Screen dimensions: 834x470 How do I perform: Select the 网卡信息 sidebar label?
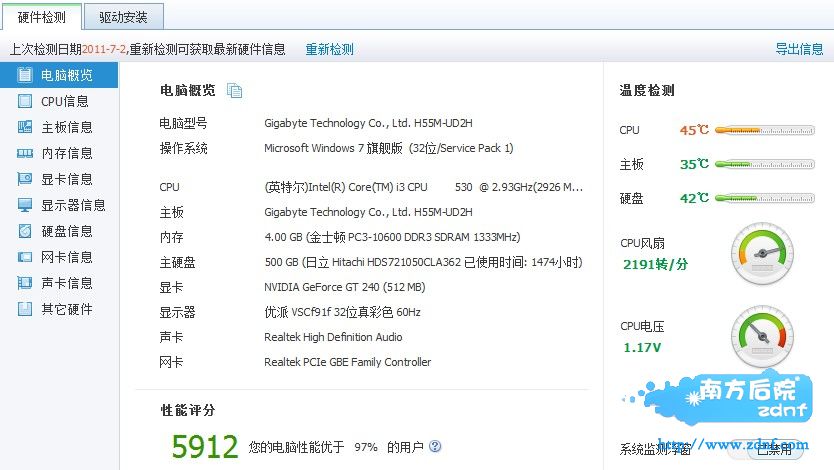coord(67,257)
